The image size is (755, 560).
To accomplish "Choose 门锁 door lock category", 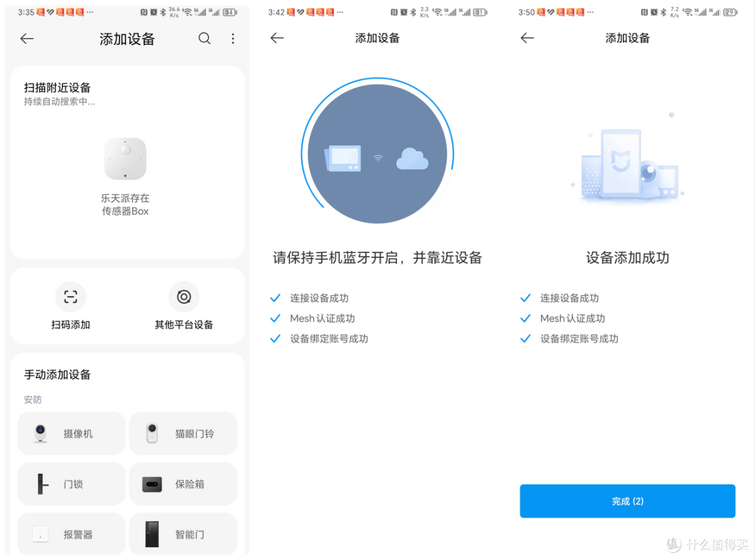I will 71,483.
